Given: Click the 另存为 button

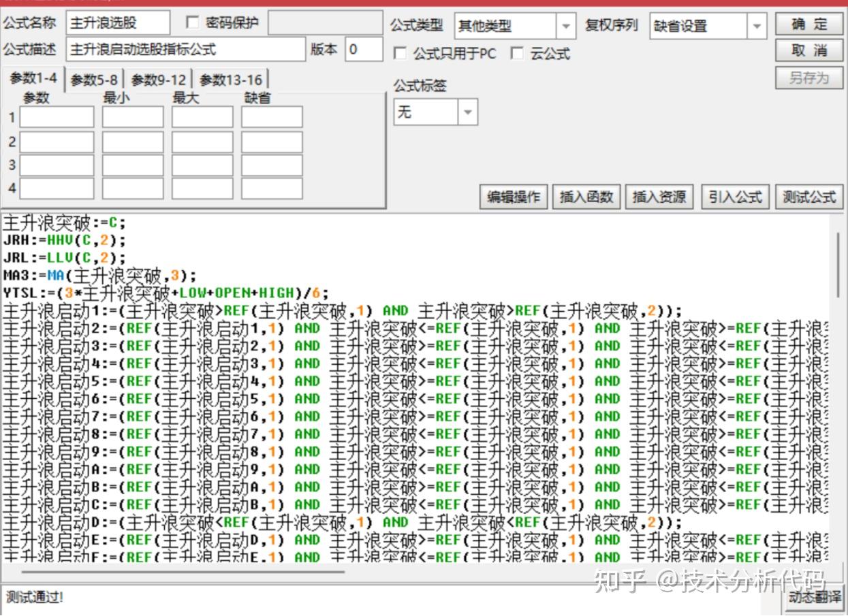Looking at the screenshot, I should [809, 78].
